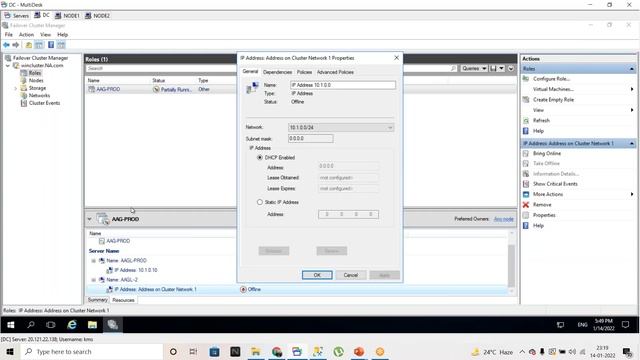Close the IP Address properties dialog
Screen dimensions: 640x360
396,58
